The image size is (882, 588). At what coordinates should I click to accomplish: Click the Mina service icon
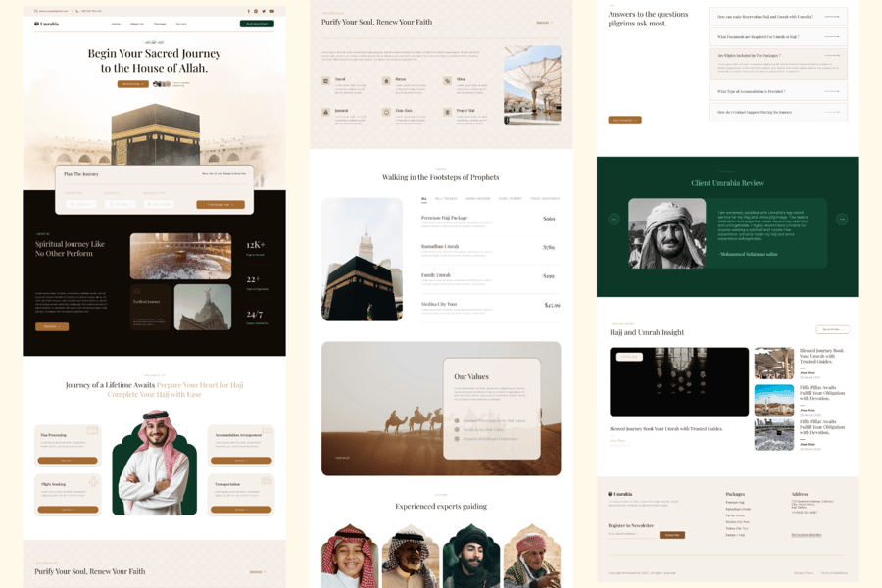pos(447,81)
